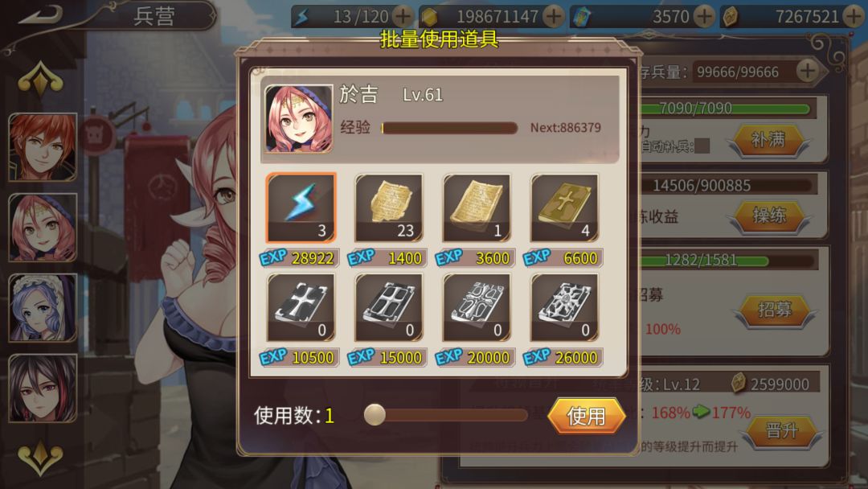The width and height of the screenshot is (868, 489).
Task: Select the EXP 26000 ornate book item
Action: 564,307
